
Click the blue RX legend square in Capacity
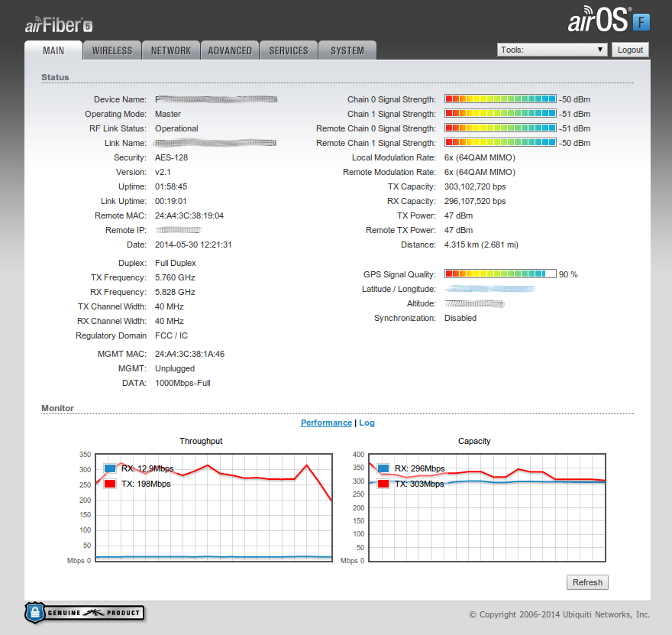pos(383,468)
